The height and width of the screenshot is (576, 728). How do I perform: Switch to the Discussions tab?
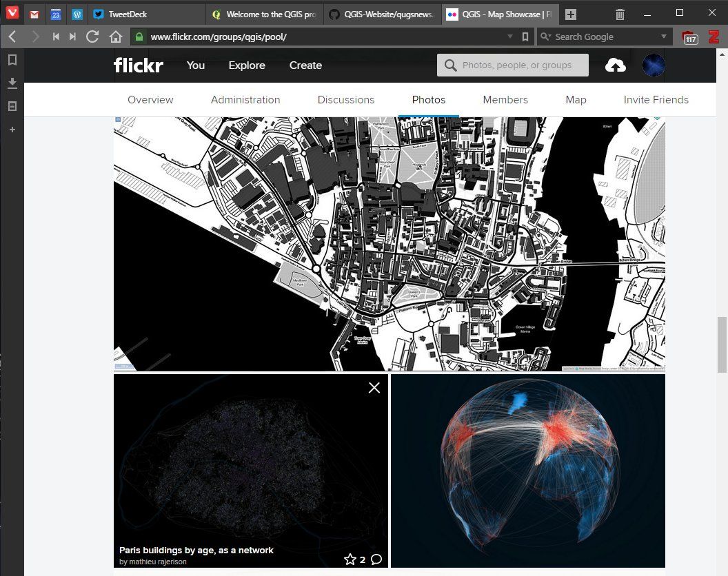[x=346, y=100]
